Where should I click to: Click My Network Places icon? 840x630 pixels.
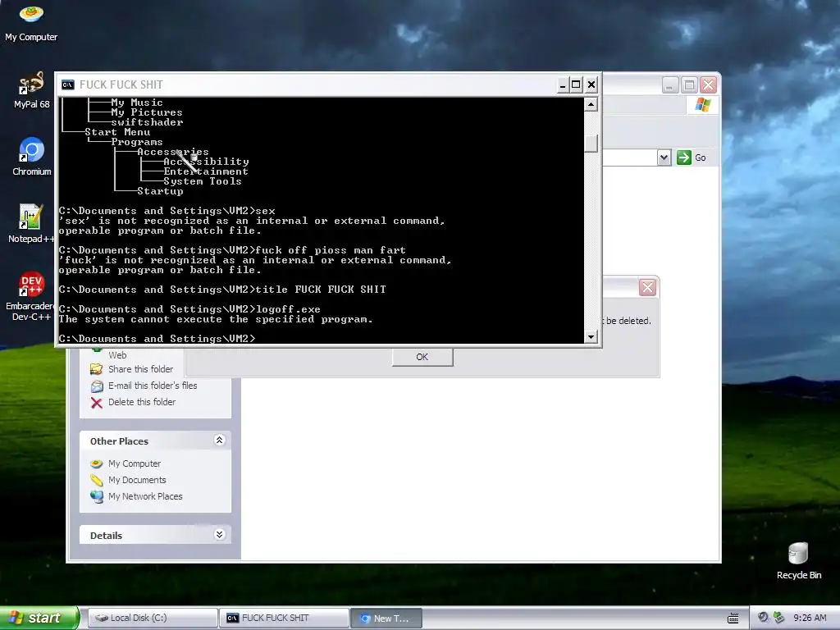[97, 496]
